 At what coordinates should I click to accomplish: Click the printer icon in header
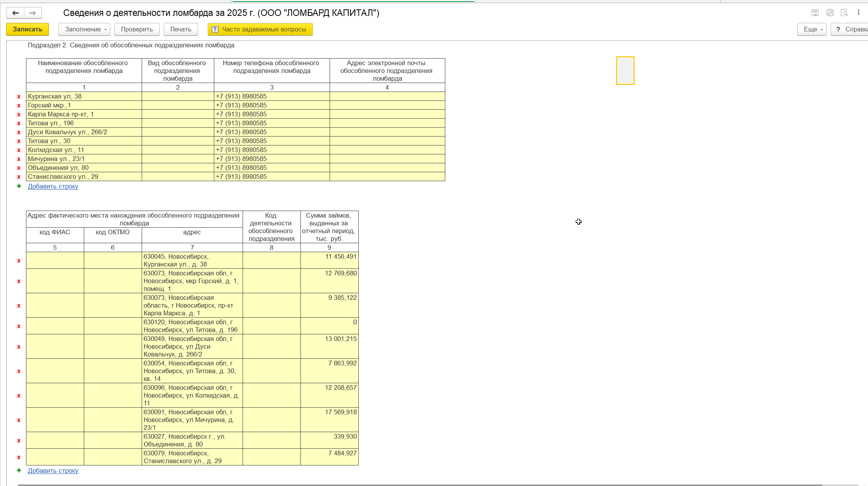(830, 13)
